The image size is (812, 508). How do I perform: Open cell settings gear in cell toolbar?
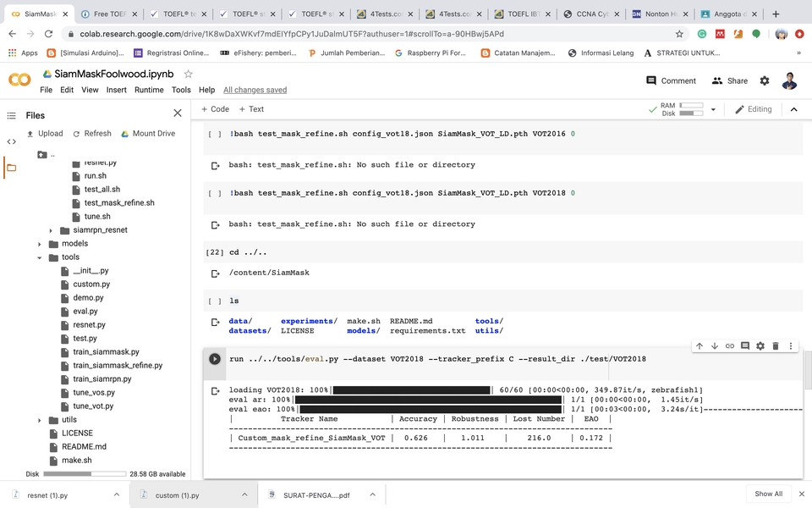pos(760,345)
